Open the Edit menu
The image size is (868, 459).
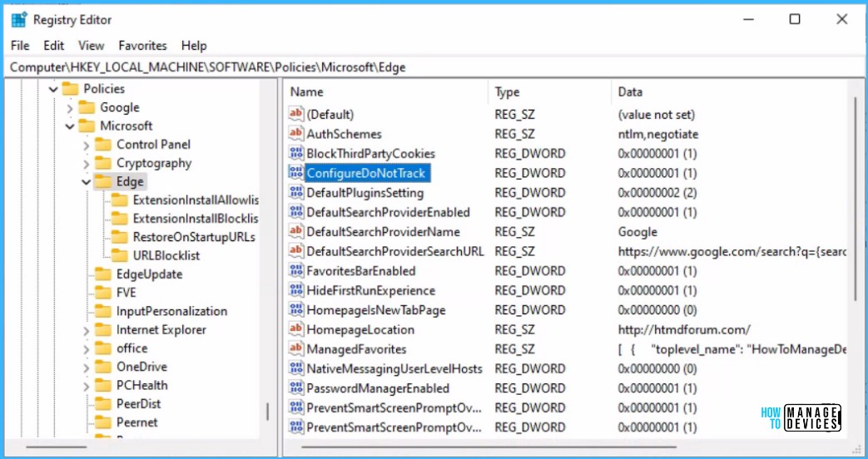[54, 46]
